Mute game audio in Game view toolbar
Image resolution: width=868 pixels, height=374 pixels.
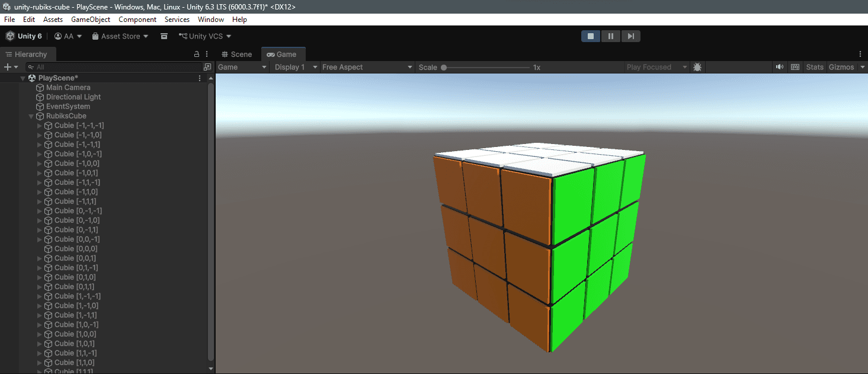(779, 66)
